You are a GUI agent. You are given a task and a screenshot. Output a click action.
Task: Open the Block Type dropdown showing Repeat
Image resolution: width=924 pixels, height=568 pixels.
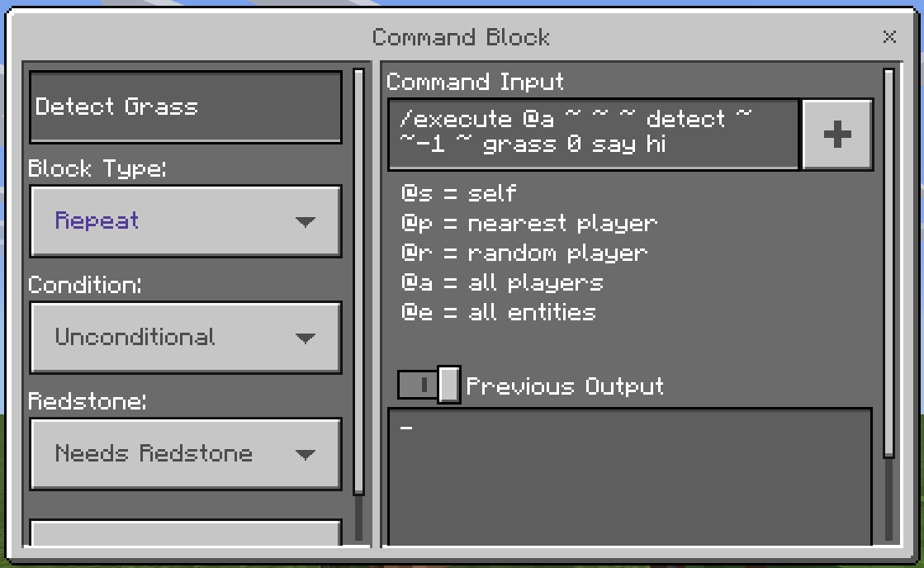pos(186,221)
